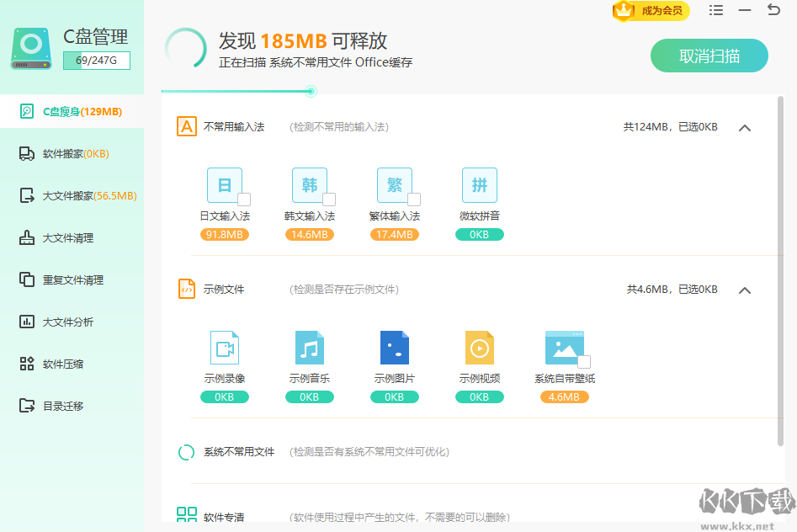
Task: Click the 微软拼音 input method icon
Action: pyautogui.click(x=479, y=184)
